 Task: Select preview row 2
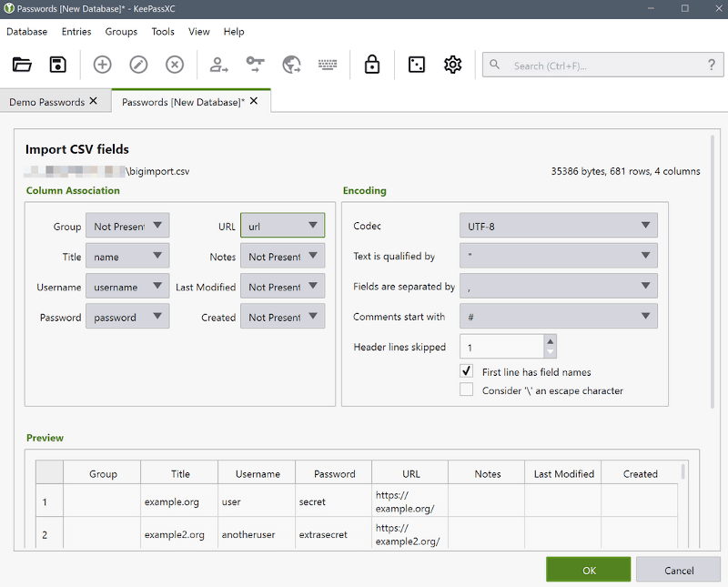pos(49,533)
